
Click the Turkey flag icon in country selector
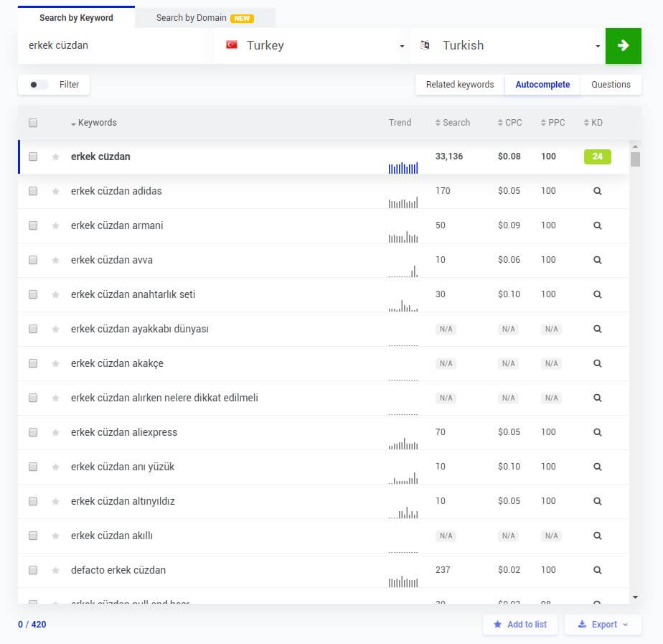coord(230,45)
